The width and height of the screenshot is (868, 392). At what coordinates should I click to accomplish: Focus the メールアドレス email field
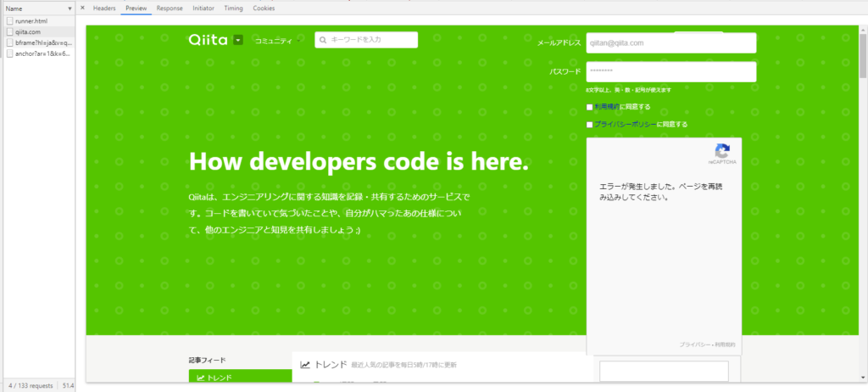pos(671,42)
